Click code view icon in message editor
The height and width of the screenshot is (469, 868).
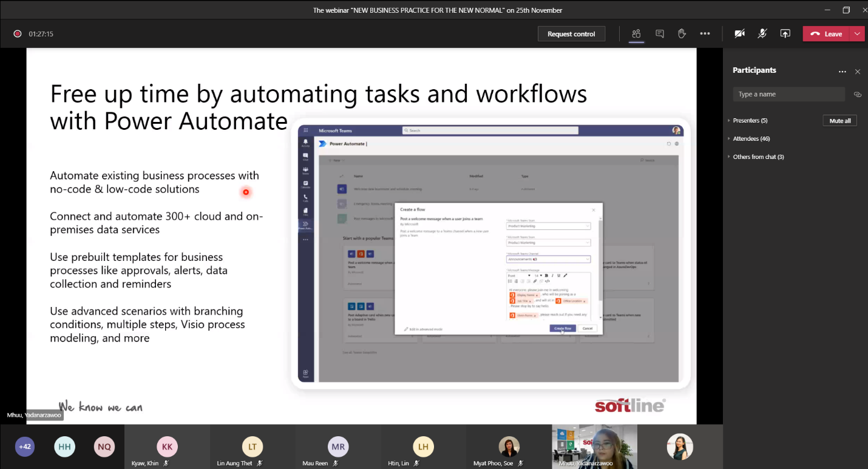click(x=548, y=281)
